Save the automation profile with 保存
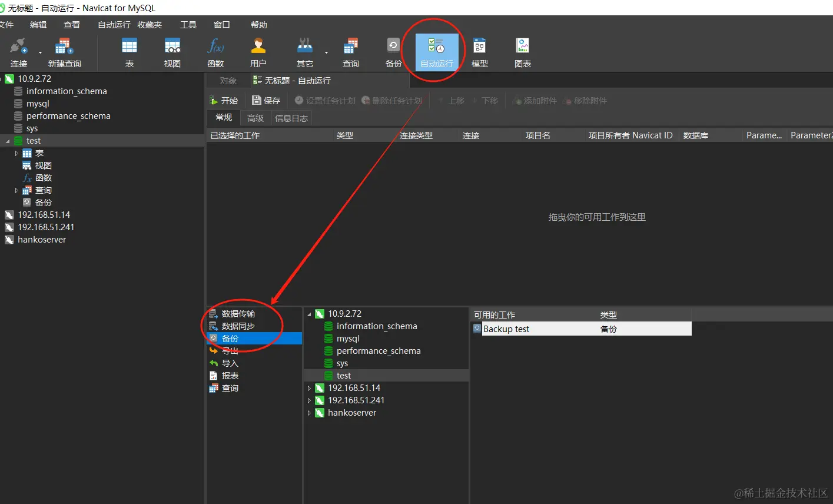Screen dimensions: 833x504 pyautogui.click(x=266, y=101)
